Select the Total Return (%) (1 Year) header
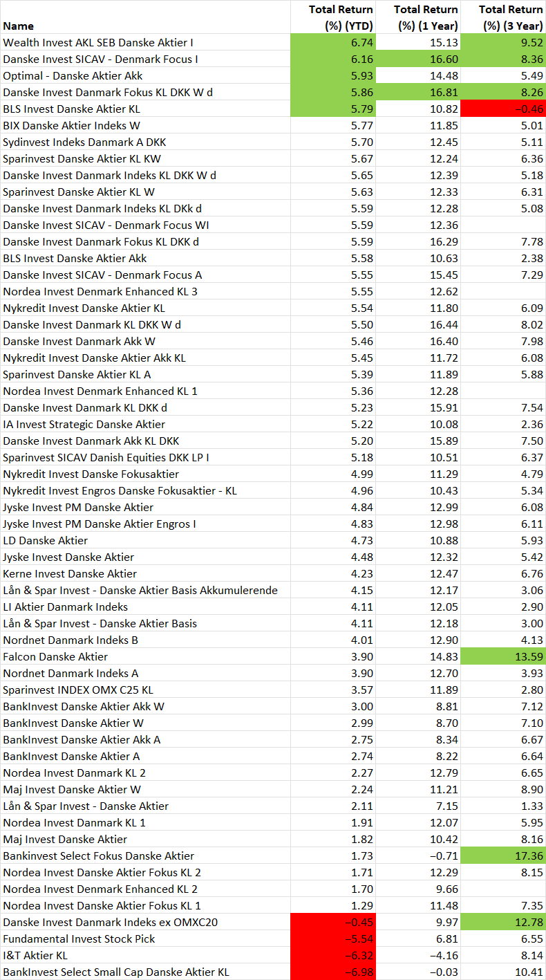 tap(418, 17)
